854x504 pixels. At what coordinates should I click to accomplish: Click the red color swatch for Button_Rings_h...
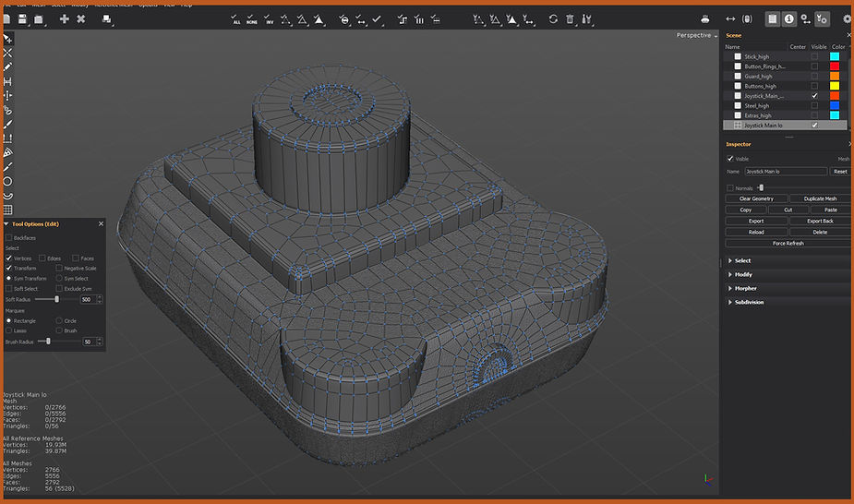click(x=835, y=66)
